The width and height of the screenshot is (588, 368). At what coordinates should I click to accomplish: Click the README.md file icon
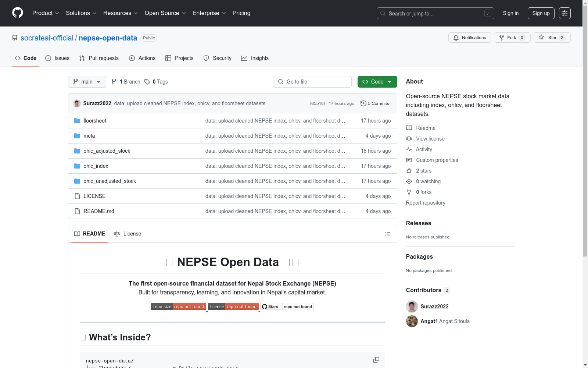(x=77, y=211)
